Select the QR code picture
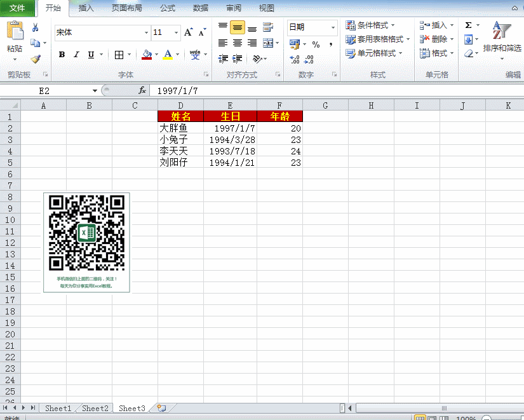The height and width of the screenshot is (420, 524). (86, 243)
